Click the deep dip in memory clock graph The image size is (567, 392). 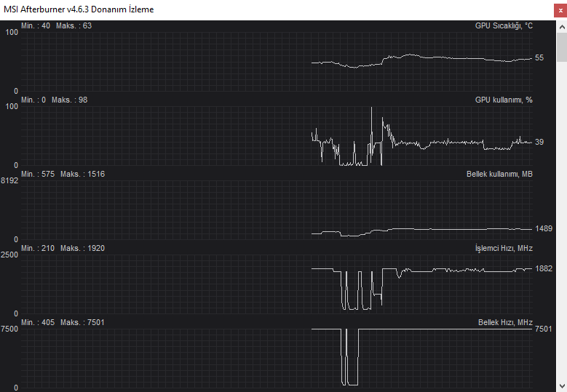[x=352, y=383]
